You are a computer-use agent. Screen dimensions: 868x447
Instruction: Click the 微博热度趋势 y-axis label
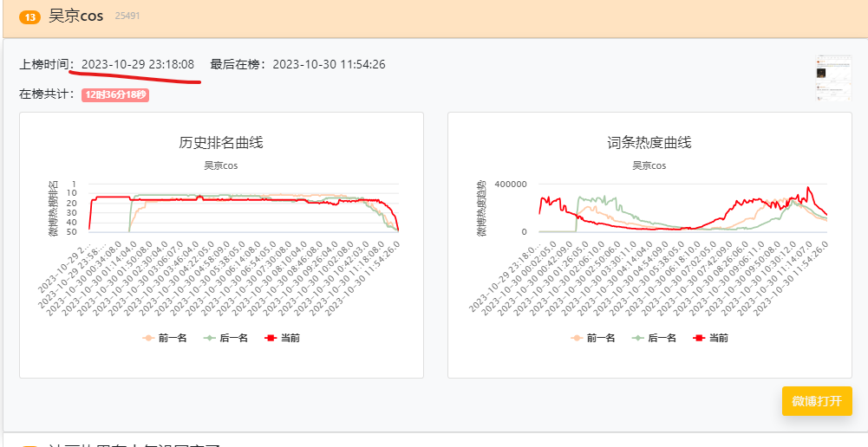[481, 209]
